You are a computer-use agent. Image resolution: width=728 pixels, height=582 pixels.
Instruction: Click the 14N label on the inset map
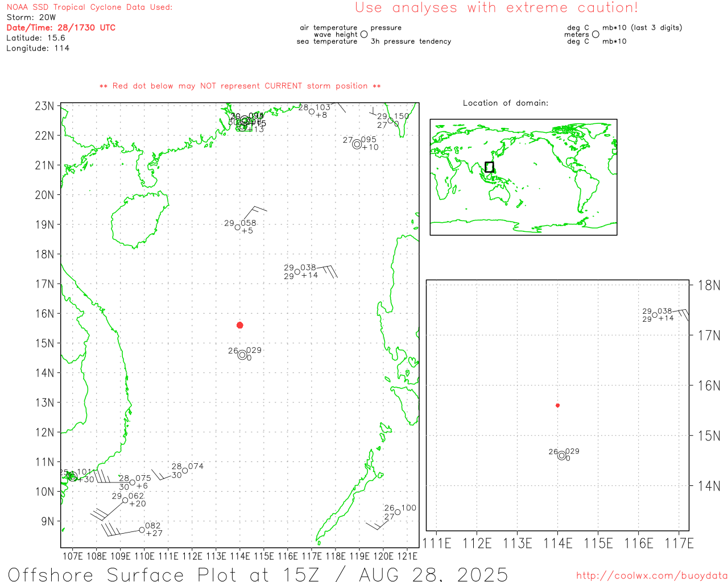click(709, 486)
